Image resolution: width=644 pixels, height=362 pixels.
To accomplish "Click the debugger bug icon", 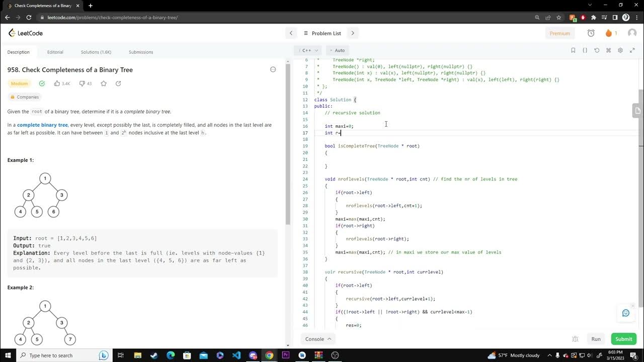I will (x=575, y=339).
